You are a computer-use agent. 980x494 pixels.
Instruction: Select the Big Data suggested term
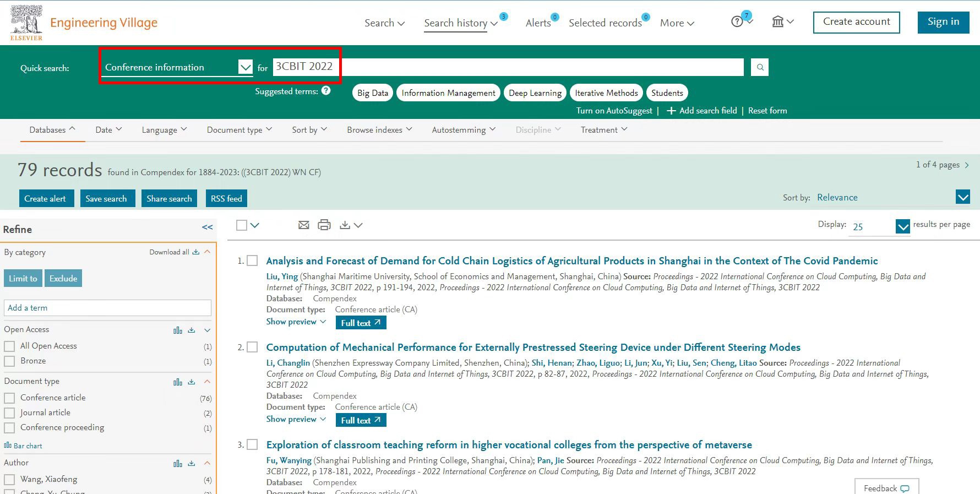(373, 93)
